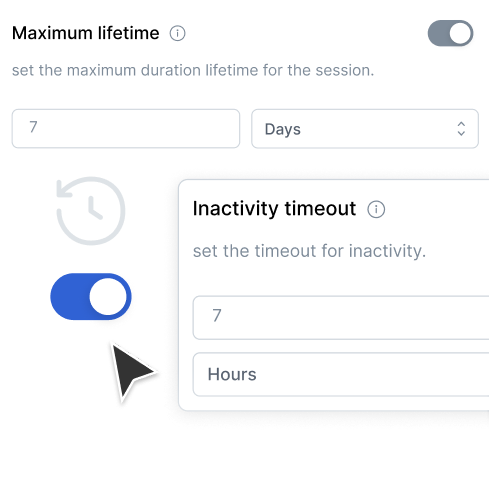Select the Days label in the lifetime unit box

point(283,129)
